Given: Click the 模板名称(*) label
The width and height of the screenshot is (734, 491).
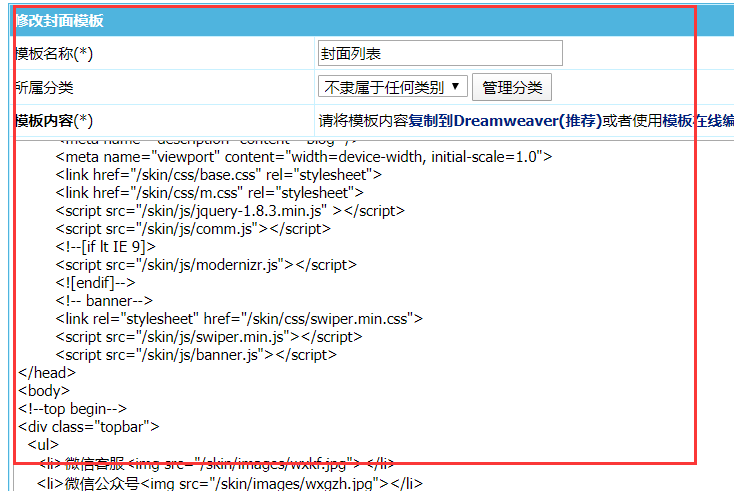Looking at the screenshot, I should point(54,54).
